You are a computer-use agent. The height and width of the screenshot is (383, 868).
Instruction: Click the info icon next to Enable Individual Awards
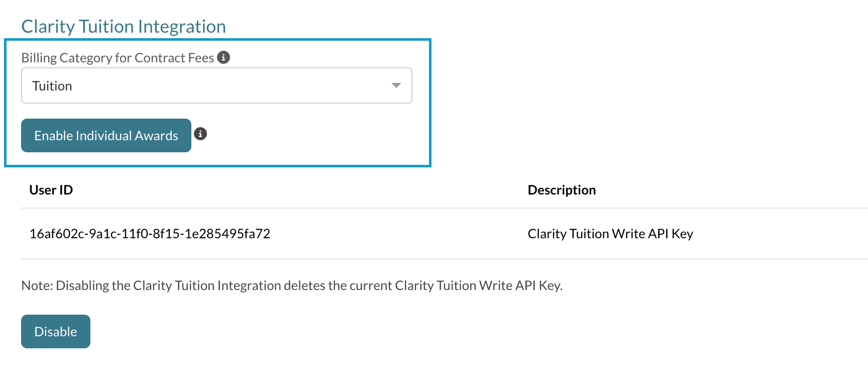tap(201, 134)
